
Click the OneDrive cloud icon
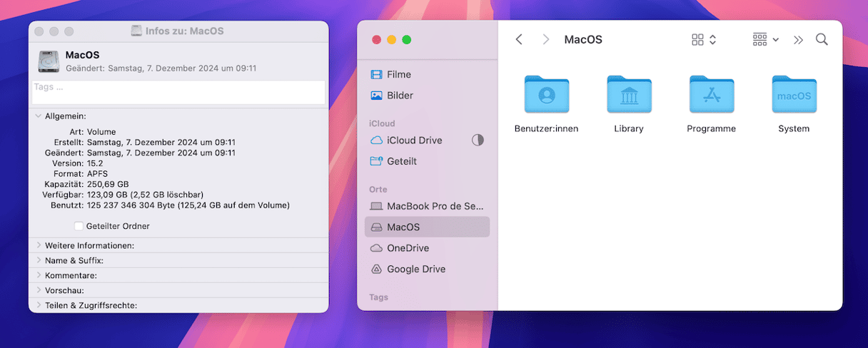point(376,248)
